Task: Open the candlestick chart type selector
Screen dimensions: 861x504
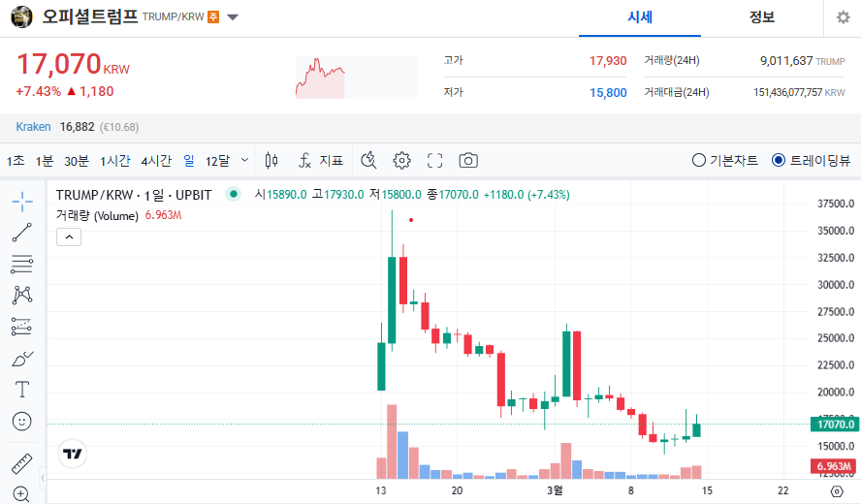Action: click(271, 160)
